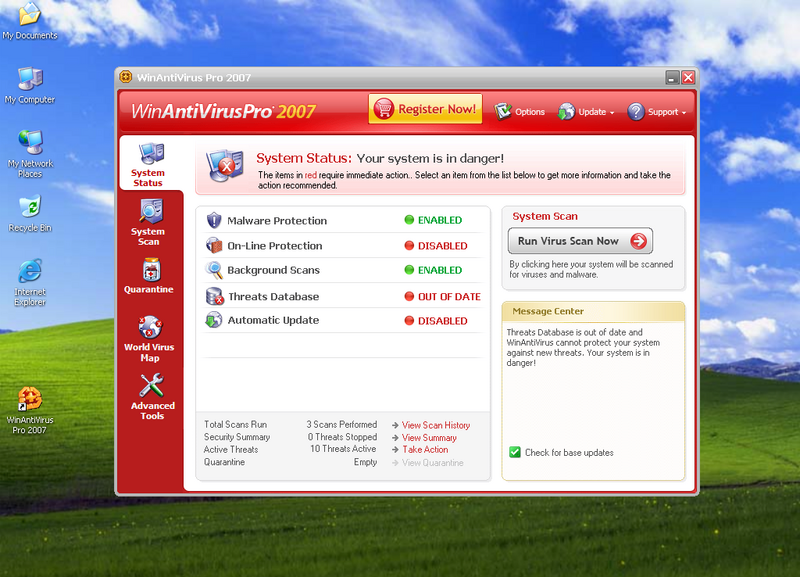800x577 pixels.
Task: Click the System Status computer warning icon
Action: 224,166
